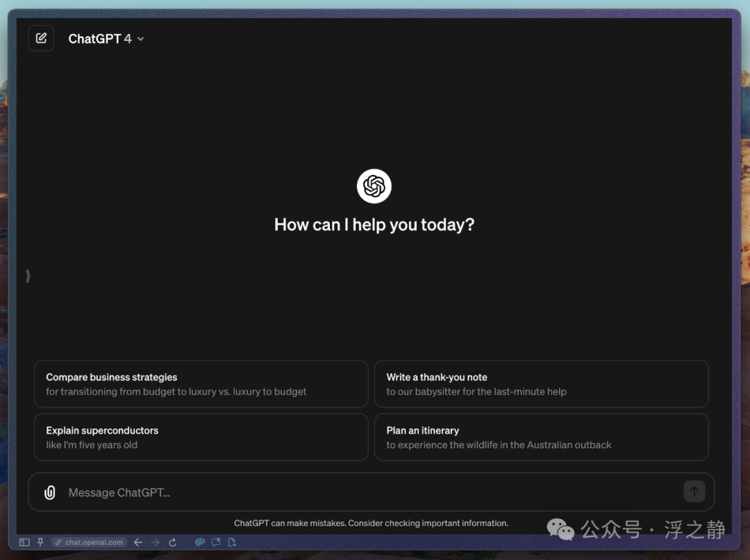
Task: Go back with the left arrow icon
Action: 138,543
